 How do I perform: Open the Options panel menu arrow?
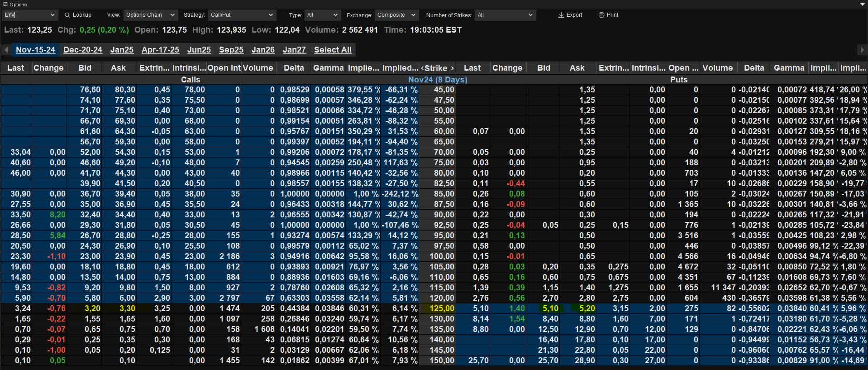click(862, 4)
